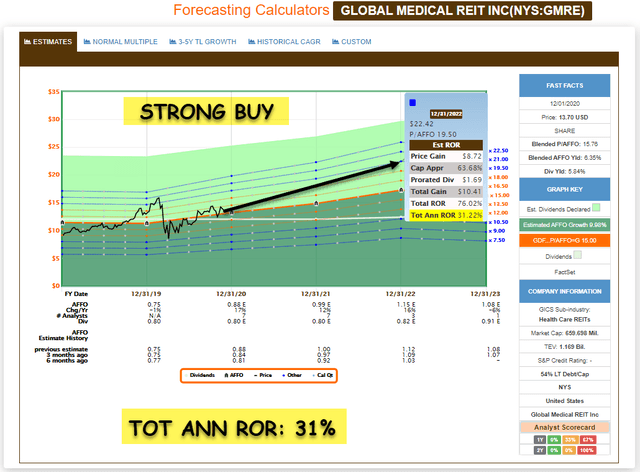Click the x 12.50 multiple label
Viewport: 640px width, 472px height.
[x=498, y=204]
